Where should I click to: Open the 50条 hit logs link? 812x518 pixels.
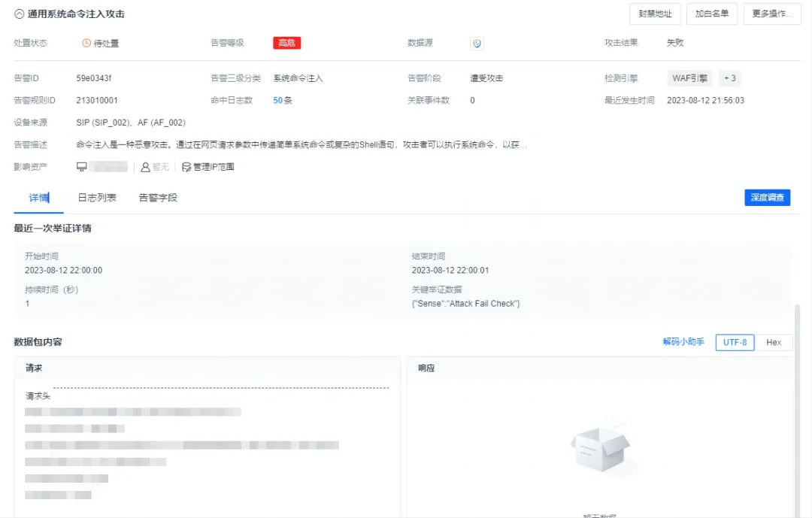click(282, 101)
